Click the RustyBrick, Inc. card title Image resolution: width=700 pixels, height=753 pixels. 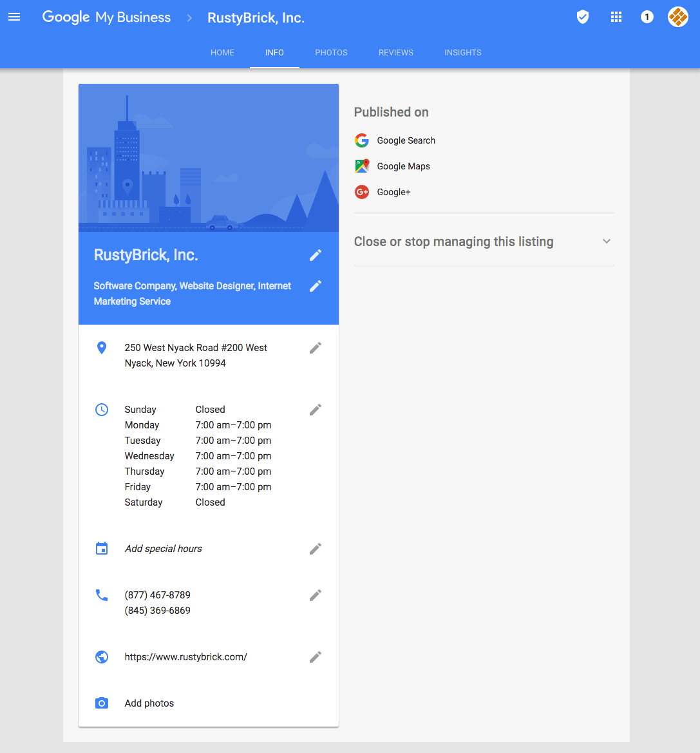(x=146, y=255)
